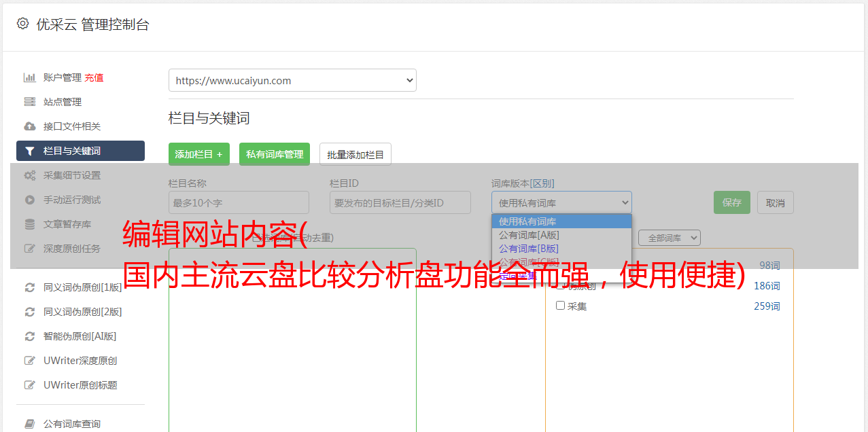Viewport: 868px width, 432px height.
Task: Click the funnel icon for 栏目与关键词
Action: click(x=30, y=151)
